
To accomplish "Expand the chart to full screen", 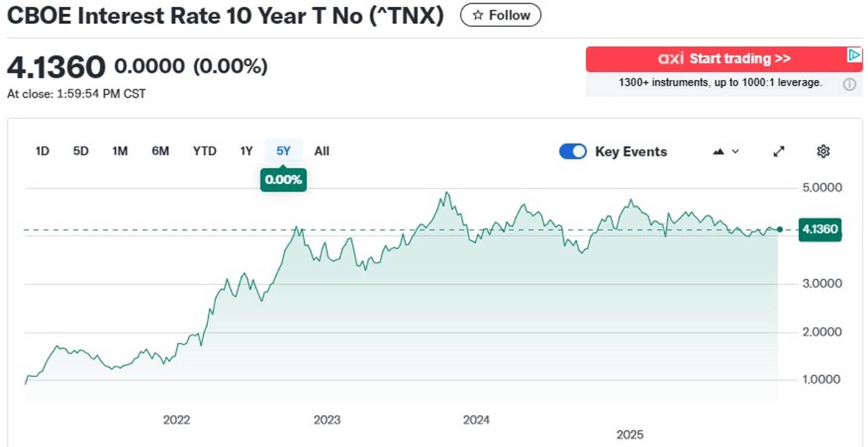I will tap(779, 151).
